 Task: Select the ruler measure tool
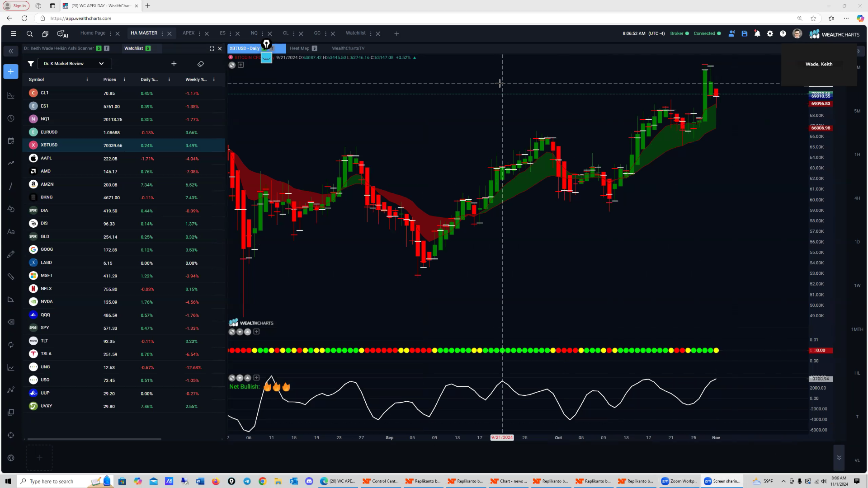click(11, 277)
